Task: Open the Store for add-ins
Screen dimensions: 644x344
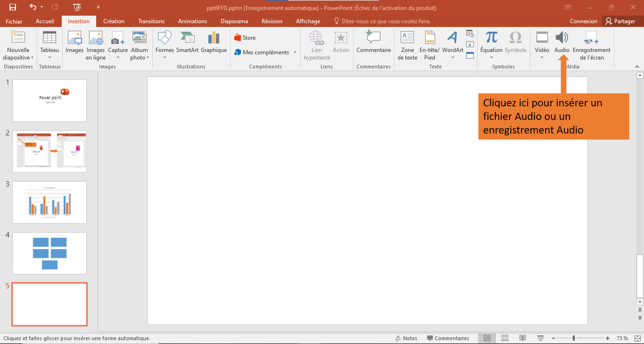Action: pyautogui.click(x=245, y=37)
